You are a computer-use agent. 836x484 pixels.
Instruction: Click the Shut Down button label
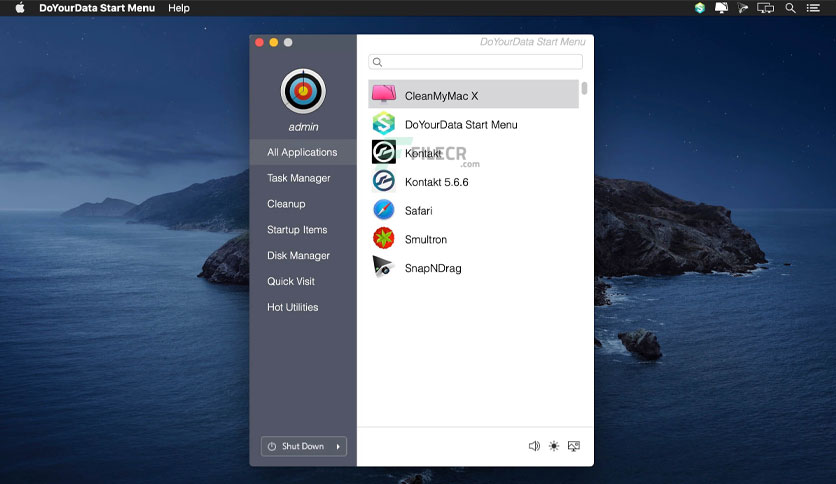pyautogui.click(x=303, y=446)
